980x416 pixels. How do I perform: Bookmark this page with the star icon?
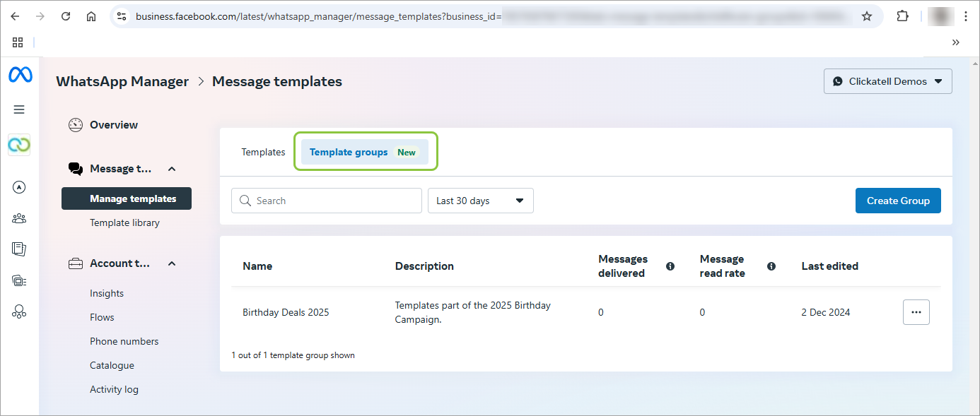(x=867, y=16)
